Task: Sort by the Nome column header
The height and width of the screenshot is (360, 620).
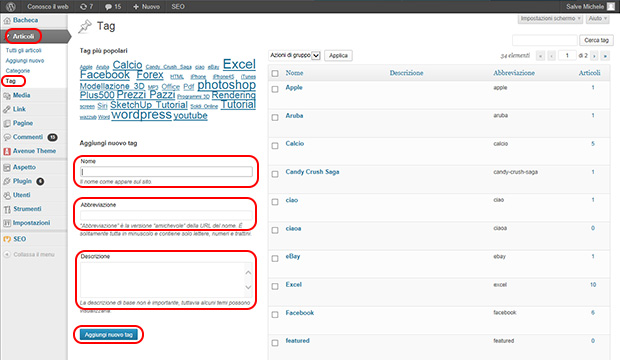Action: (x=295, y=73)
